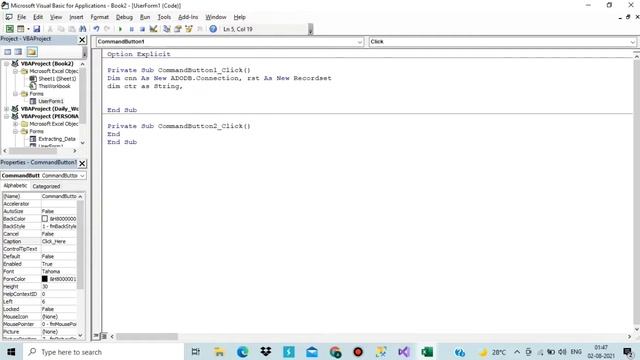640x360 pixels.
Task: Open the Tools menu
Action: click(164, 17)
